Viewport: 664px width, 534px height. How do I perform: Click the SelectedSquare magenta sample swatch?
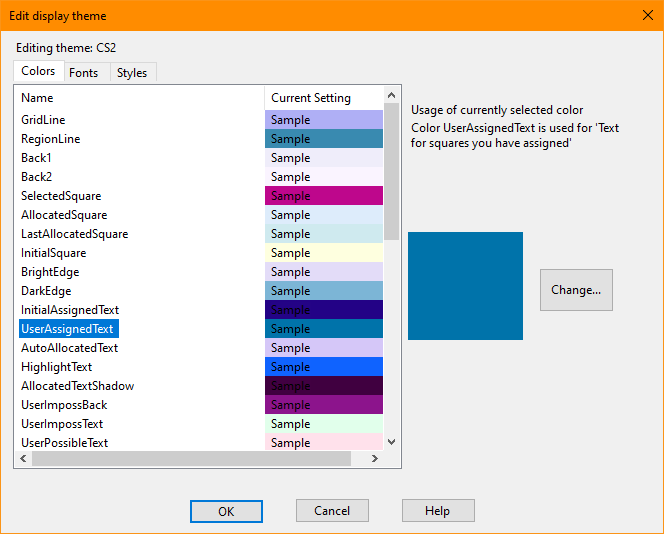point(324,196)
